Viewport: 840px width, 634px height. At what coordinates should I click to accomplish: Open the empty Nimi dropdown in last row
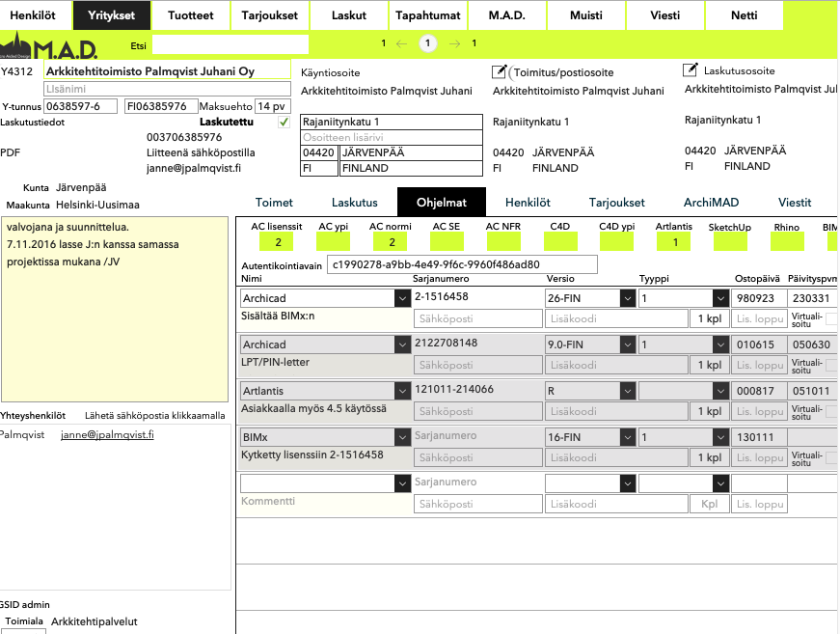(401, 483)
